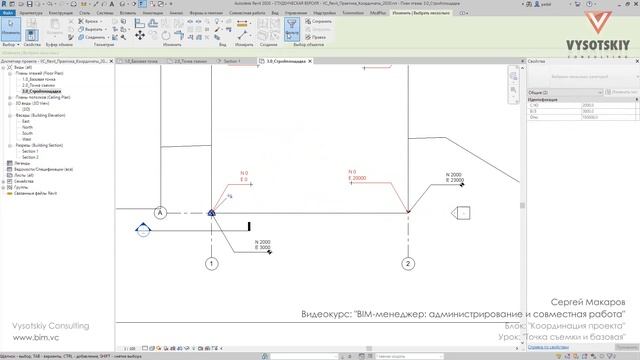Click the Trim/Extend tool in the Modify panel

[179, 36]
